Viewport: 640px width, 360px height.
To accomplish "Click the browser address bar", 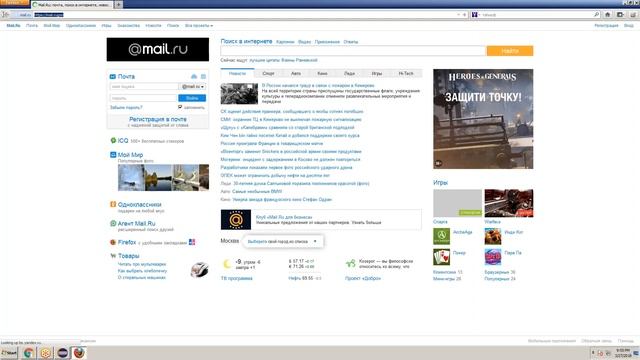I will (245, 15).
